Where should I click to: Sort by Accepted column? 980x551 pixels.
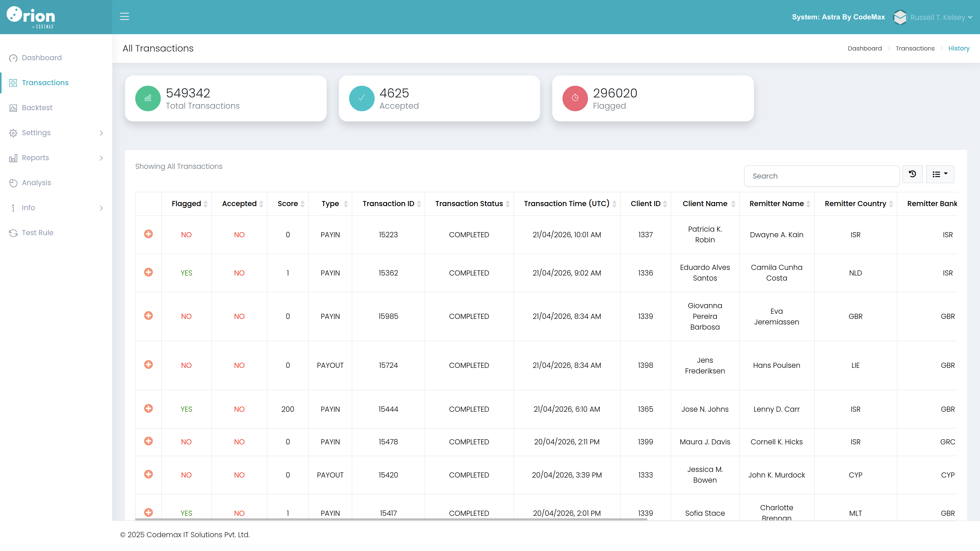239,204
